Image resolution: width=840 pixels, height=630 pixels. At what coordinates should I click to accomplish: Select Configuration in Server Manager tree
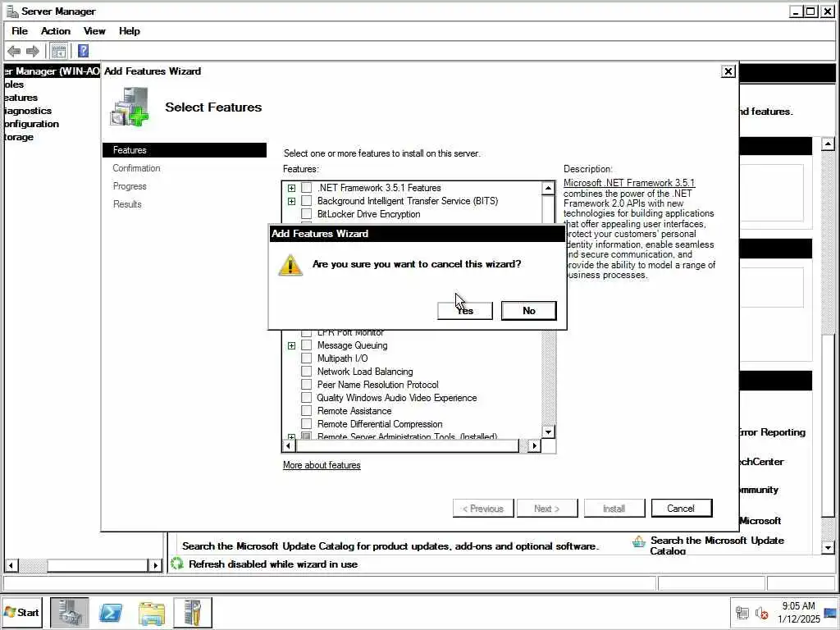click(32, 124)
